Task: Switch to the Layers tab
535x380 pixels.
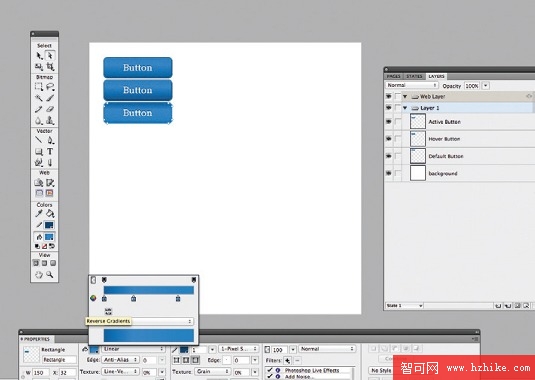Action: click(x=436, y=76)
